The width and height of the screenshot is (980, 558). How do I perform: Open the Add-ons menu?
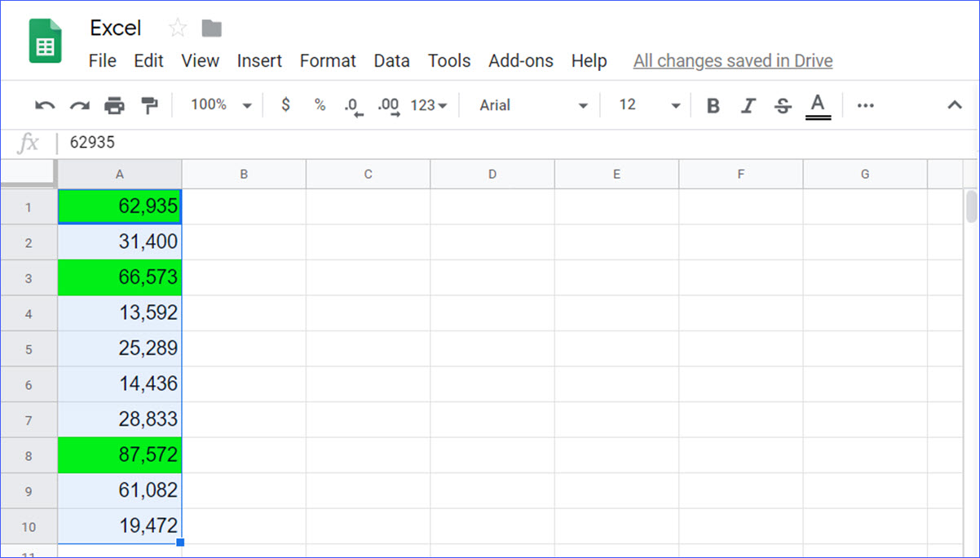coord(521,60)
